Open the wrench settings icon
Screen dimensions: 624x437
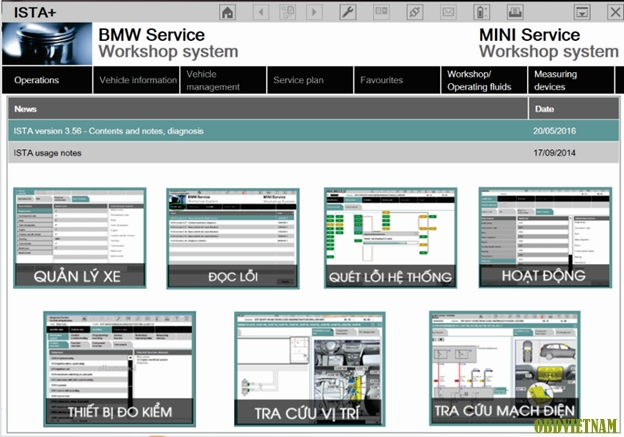[348, 12]
